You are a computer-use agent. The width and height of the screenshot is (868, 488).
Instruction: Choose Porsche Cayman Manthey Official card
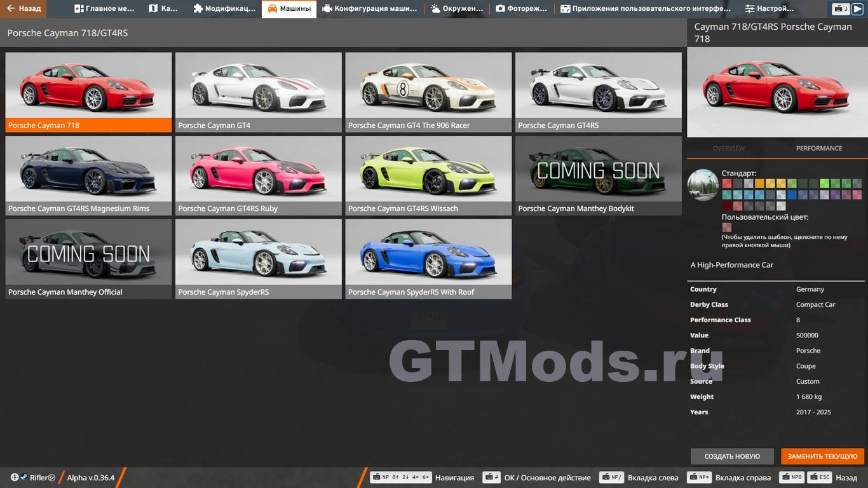coord(88,259)
